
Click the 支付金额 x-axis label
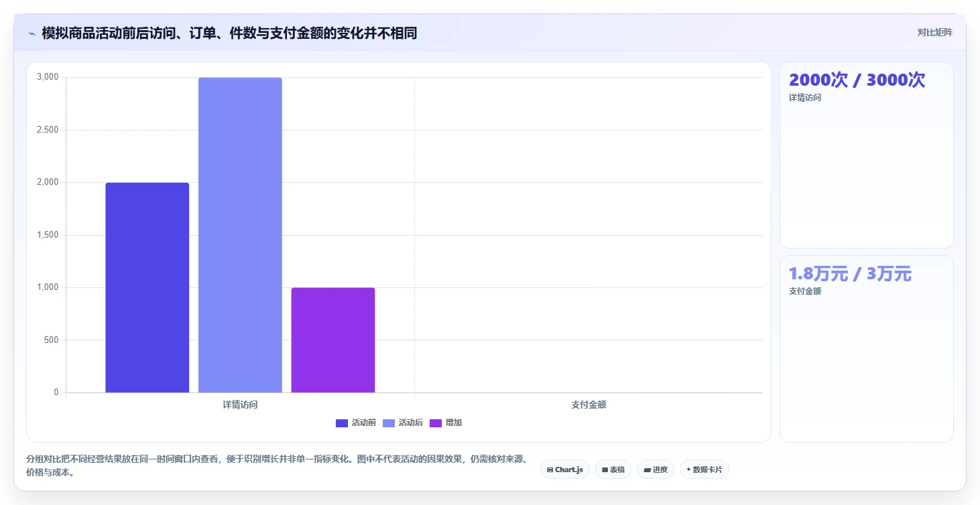click(589, 405)
